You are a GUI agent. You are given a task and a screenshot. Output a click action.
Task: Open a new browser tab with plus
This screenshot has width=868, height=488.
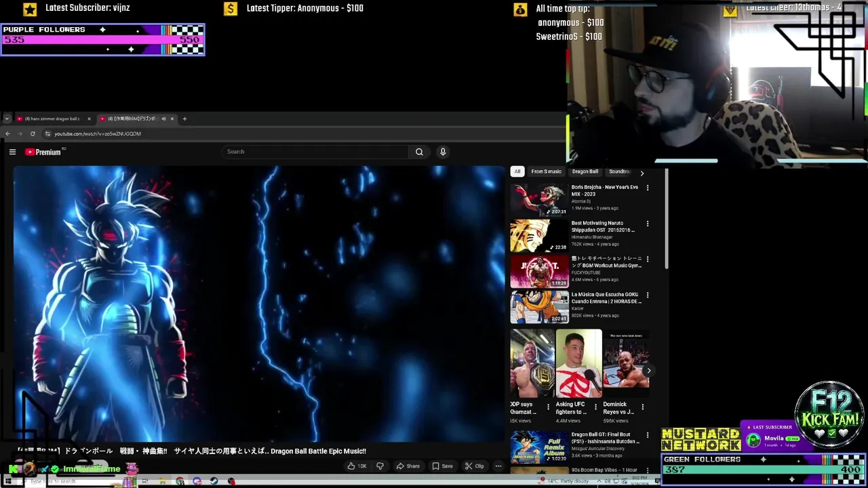[x=184, y=119]
